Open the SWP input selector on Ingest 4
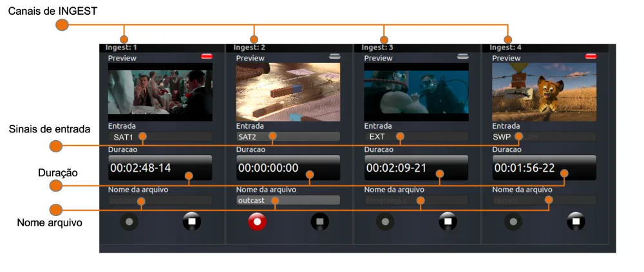 tap(544, 136)
